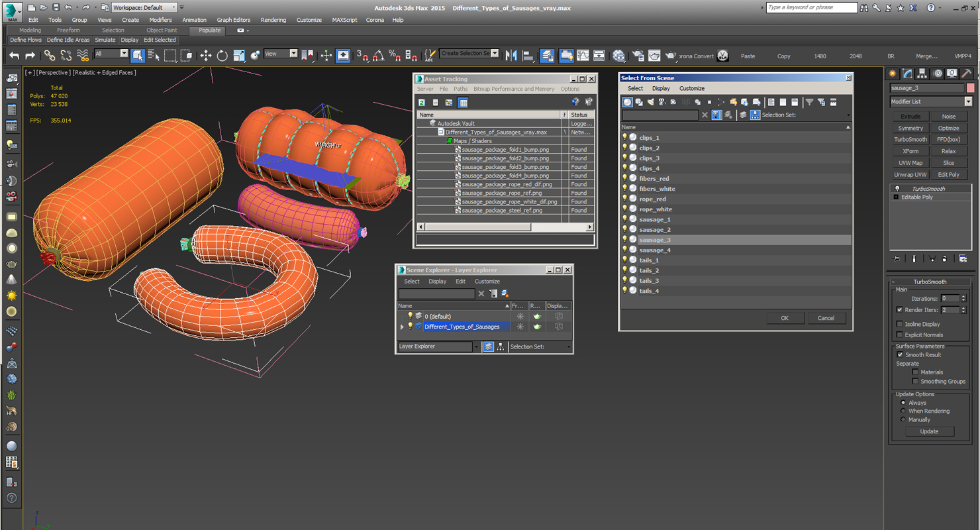Enable the Separate by Materials checkbox
Viewport: 980px width, 530px height.
point(915,372)
